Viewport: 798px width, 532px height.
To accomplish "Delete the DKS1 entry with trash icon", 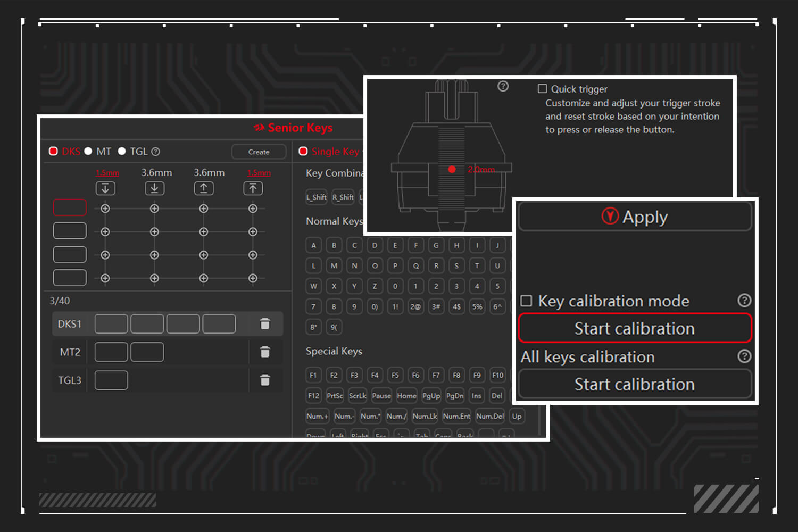I will (265, 323).
